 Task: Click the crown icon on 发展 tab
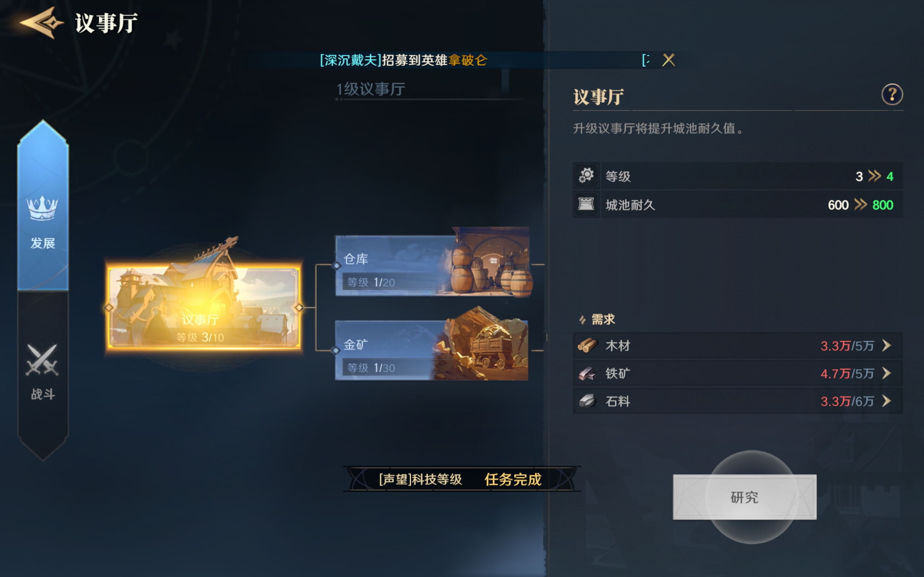[x=42, y=208]
